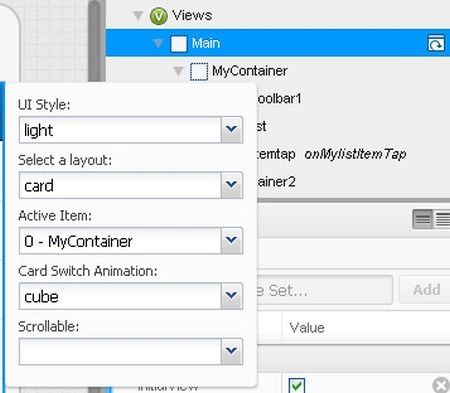The height and width of the screenshot is (393, 450).
Task: Click the animation field showing cube
Action: pyautogui.click(x=120, y=296)
